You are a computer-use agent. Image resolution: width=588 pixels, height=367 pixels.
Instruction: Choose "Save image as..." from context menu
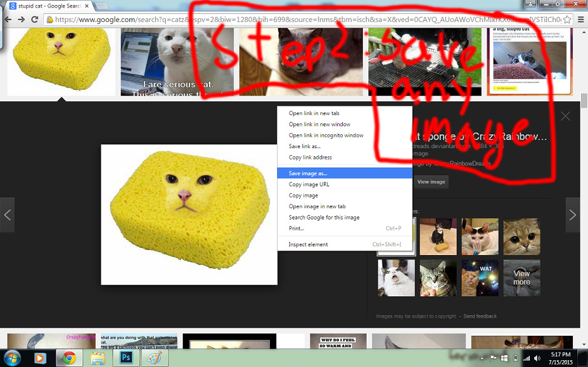[308, 173]
